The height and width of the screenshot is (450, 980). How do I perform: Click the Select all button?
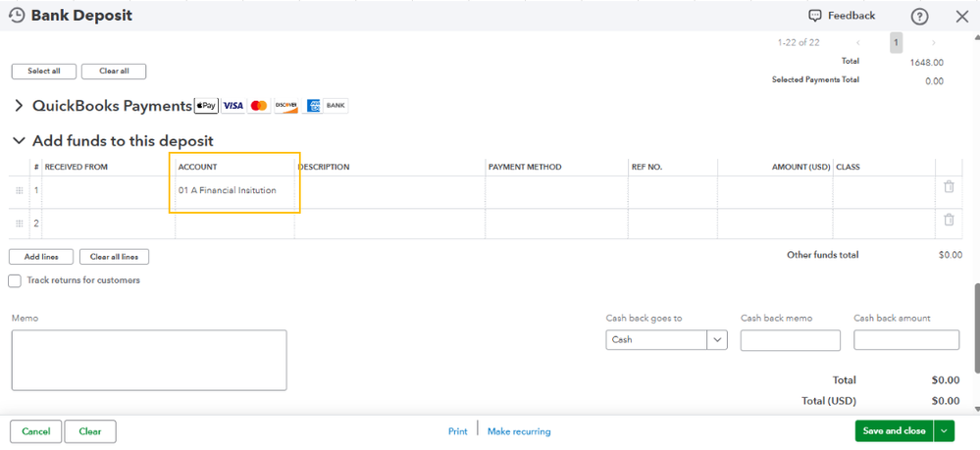pyautogui.click(x=42, y=72)
